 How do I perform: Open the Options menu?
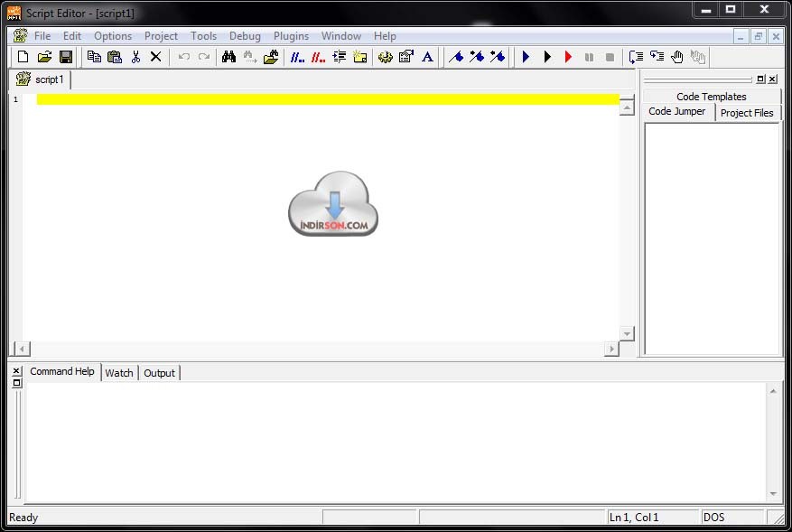tap(113, 36)
